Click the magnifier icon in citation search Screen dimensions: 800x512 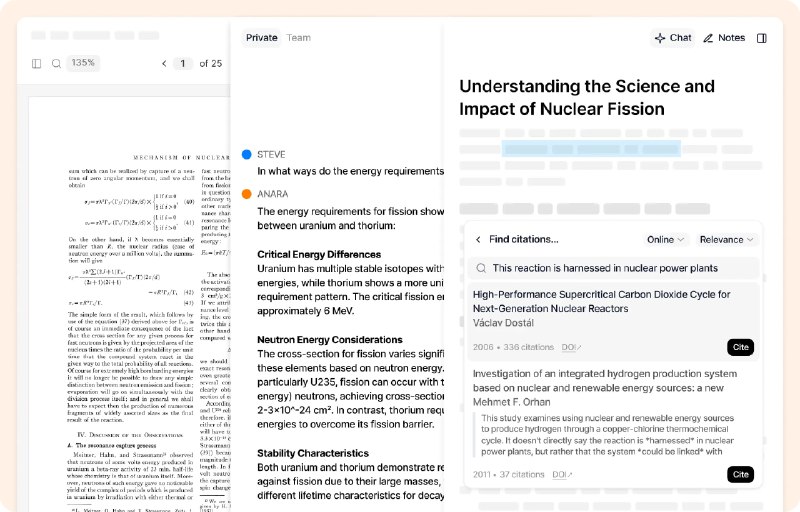(x=481, y=268)
